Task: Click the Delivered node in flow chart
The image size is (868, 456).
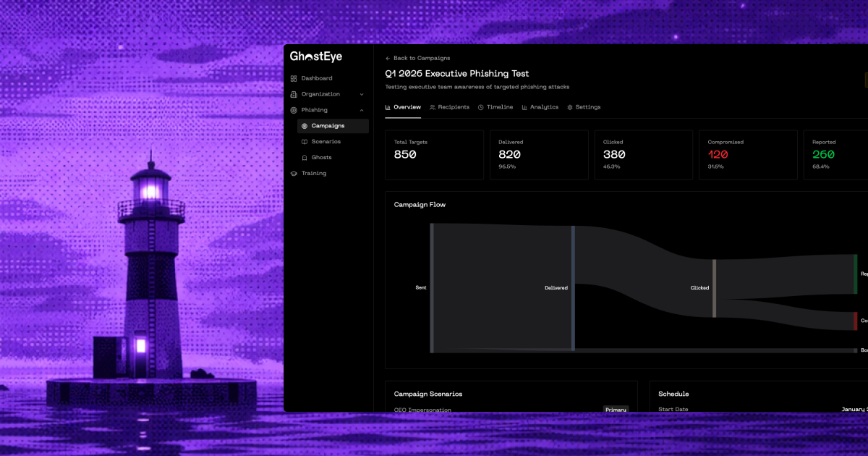Action: (573, 288)
